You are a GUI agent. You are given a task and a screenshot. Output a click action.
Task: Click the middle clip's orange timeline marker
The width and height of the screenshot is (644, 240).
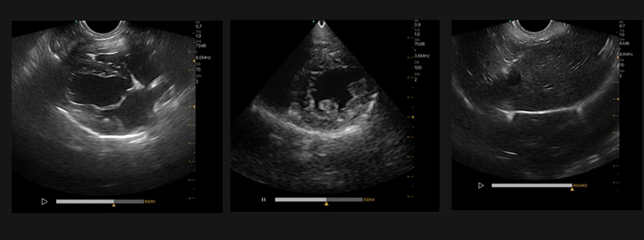click(x=326, y=203)
